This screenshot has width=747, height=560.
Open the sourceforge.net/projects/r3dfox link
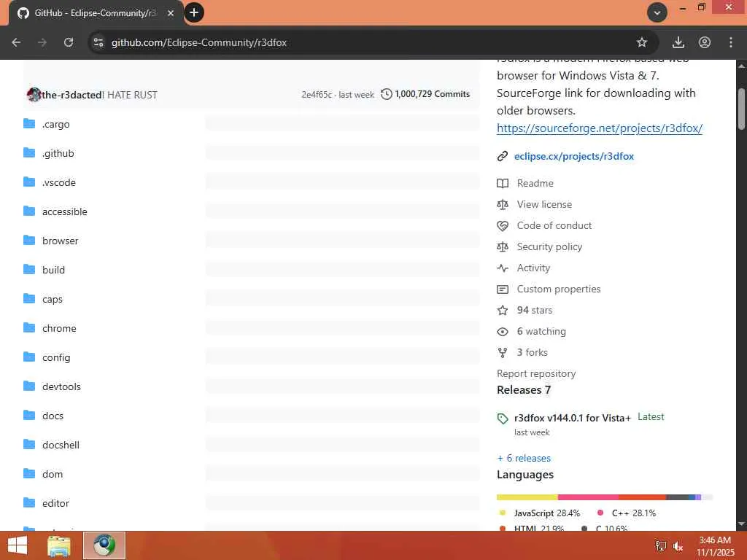tap(600, 128)
